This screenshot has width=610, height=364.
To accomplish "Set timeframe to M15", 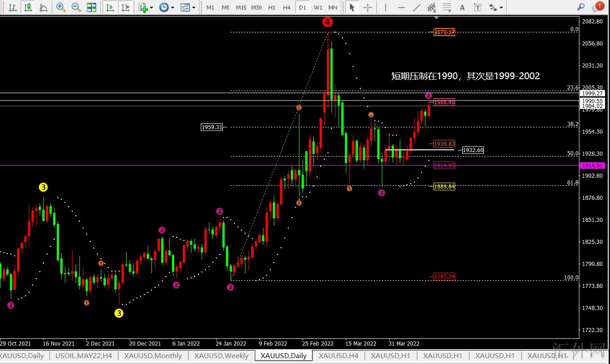I will [x=241, y=7].
